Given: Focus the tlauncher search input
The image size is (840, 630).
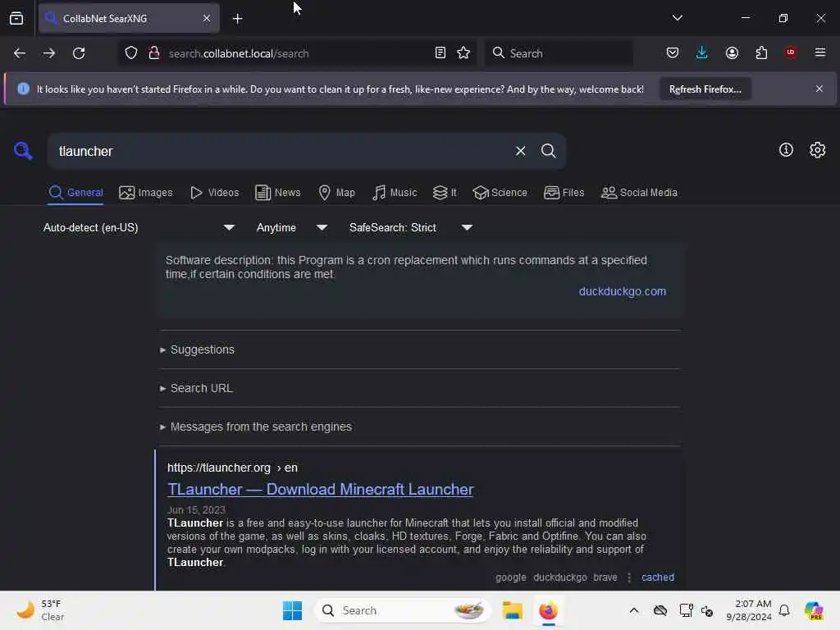Looking at the screenshot, I should point(281,151).
